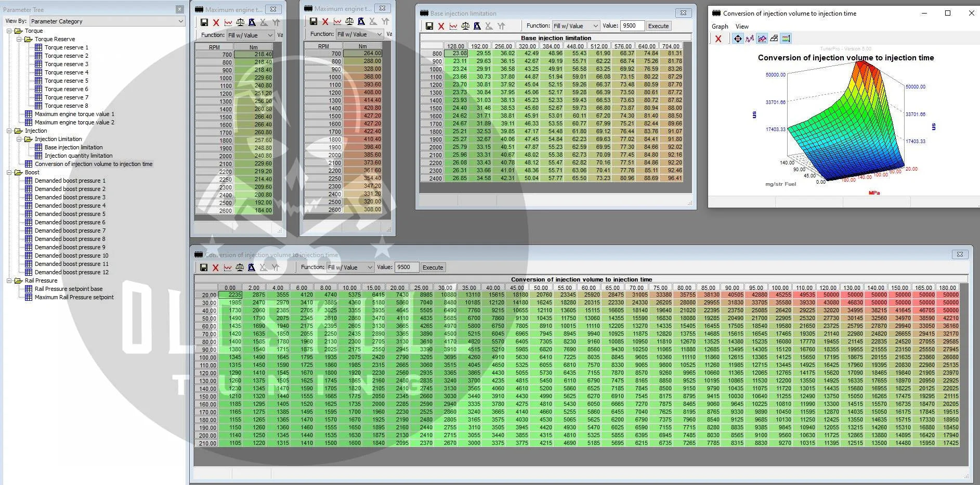Select Maximum engine torque value 2
The width and height of the screenshot is (980, 485).
point(74,122)
